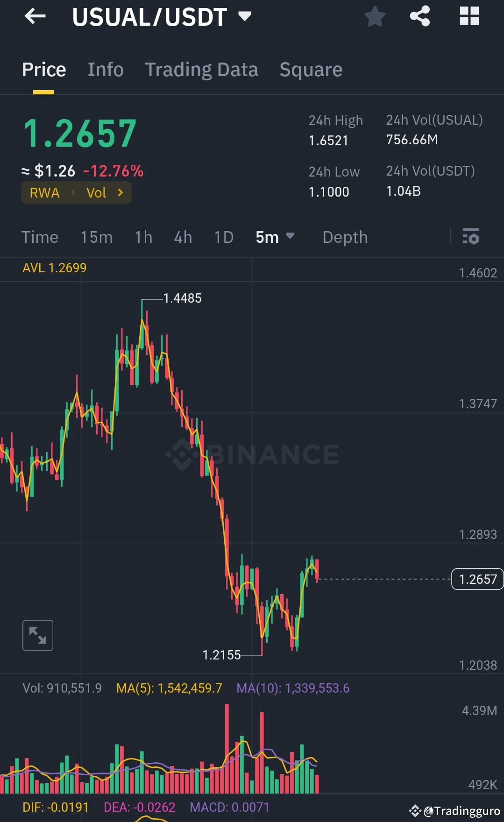This screenshot has width=504, height=822.
Task: Select the Vol shortcut next to RWA tag
Action: point(96,192)
